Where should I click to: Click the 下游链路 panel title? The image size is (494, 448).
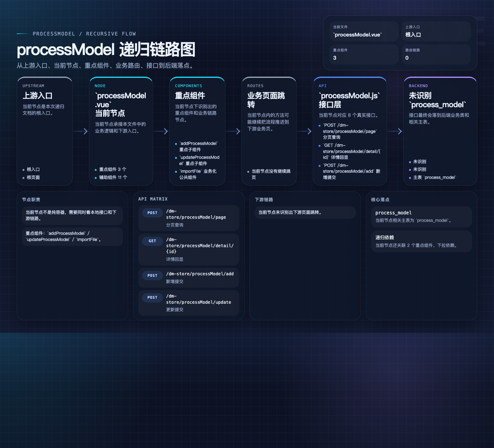[x=264, y=200]
